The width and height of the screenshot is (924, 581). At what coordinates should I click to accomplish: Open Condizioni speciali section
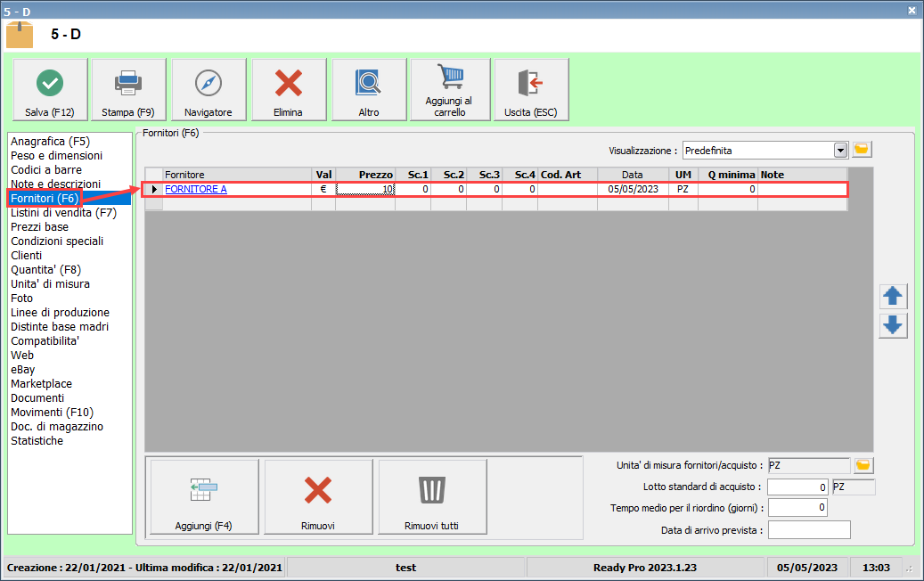tap(57, 241)
